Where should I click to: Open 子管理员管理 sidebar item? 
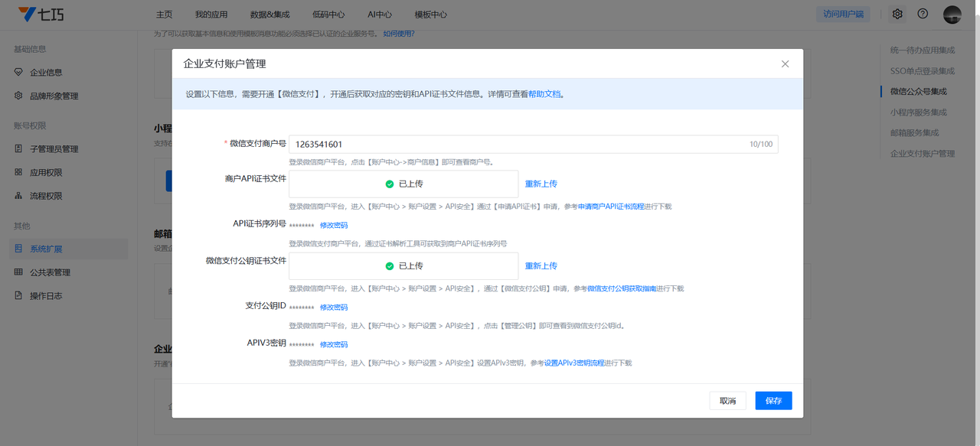[x=54, y=149]
